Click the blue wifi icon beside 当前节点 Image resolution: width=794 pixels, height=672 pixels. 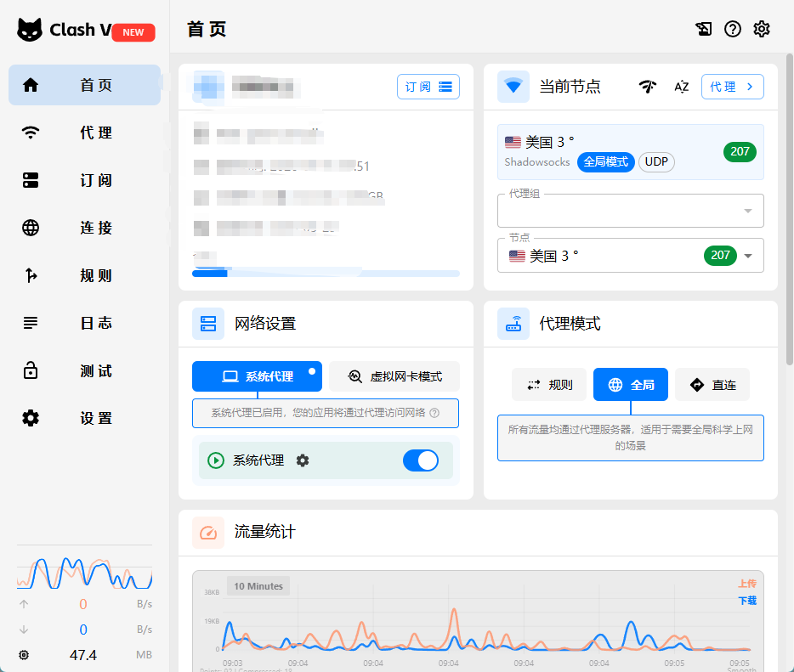tap(513, 87)
